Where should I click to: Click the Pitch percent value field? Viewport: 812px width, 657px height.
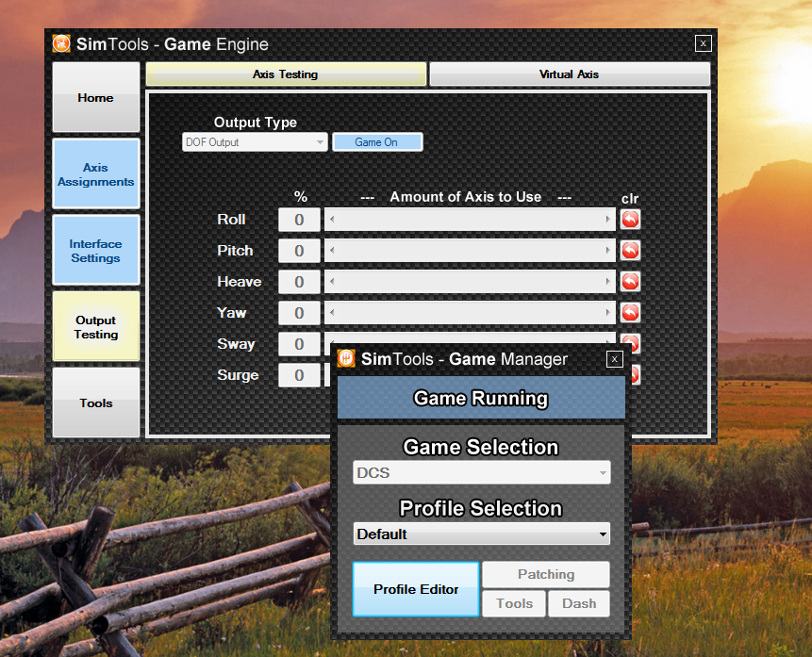299,251
